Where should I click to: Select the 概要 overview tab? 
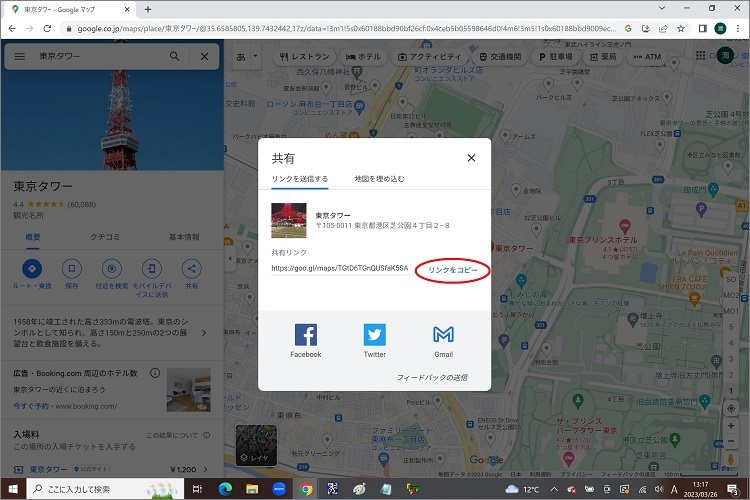pos(33,237)
